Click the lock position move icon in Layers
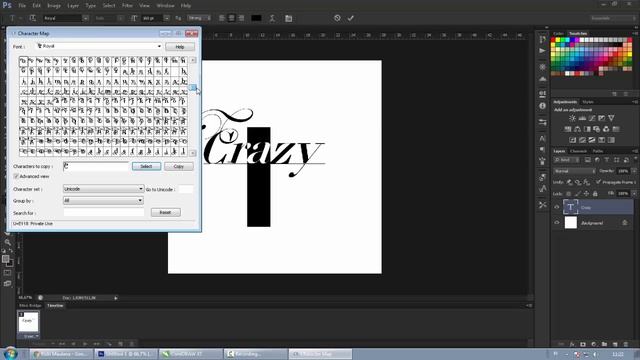 pyautogui.click(x=586, y=193)
